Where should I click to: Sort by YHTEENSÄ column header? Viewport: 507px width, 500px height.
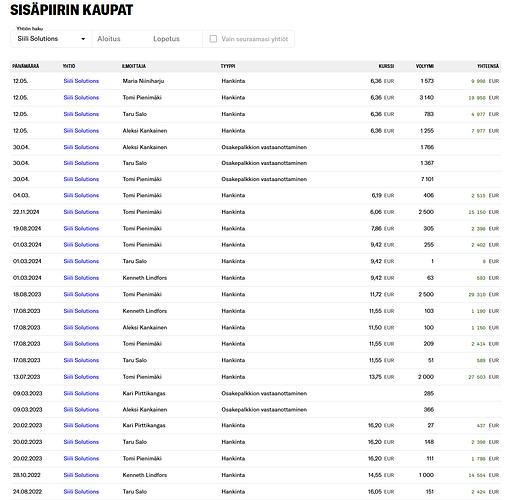pyautogui.click(x=488, y=66)
